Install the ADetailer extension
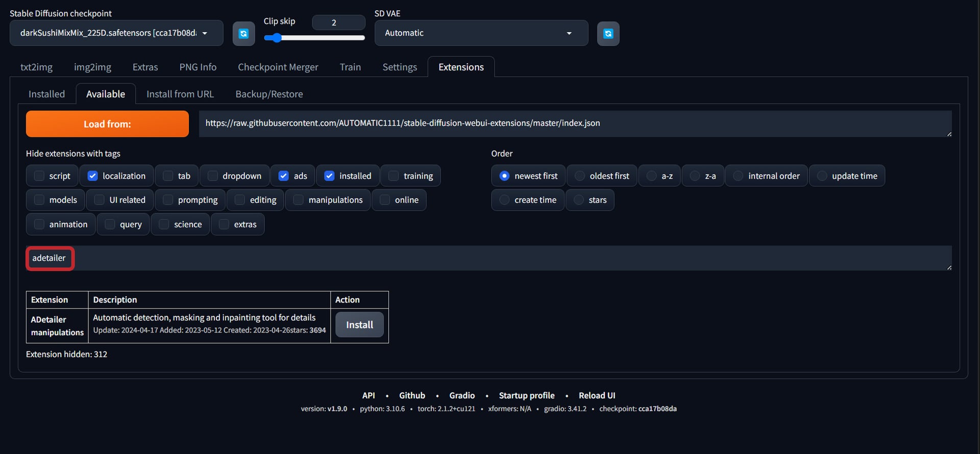 tap(359, 325)
